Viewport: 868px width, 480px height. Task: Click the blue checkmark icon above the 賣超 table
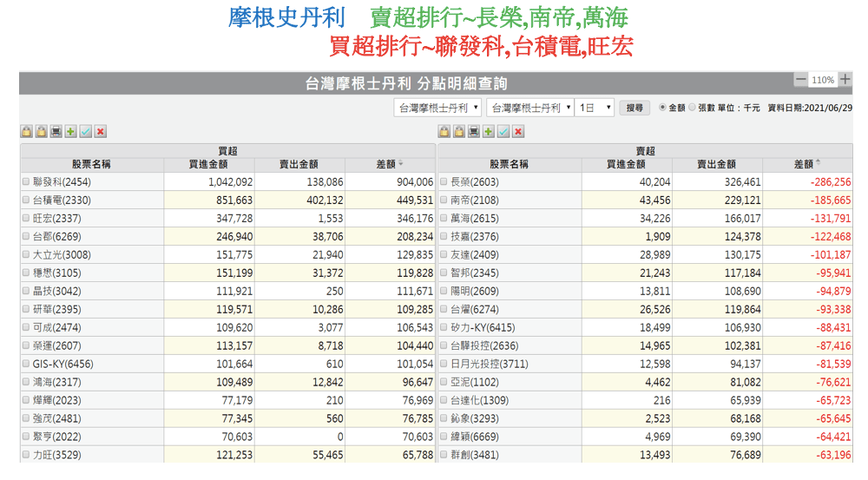(503, 131)
